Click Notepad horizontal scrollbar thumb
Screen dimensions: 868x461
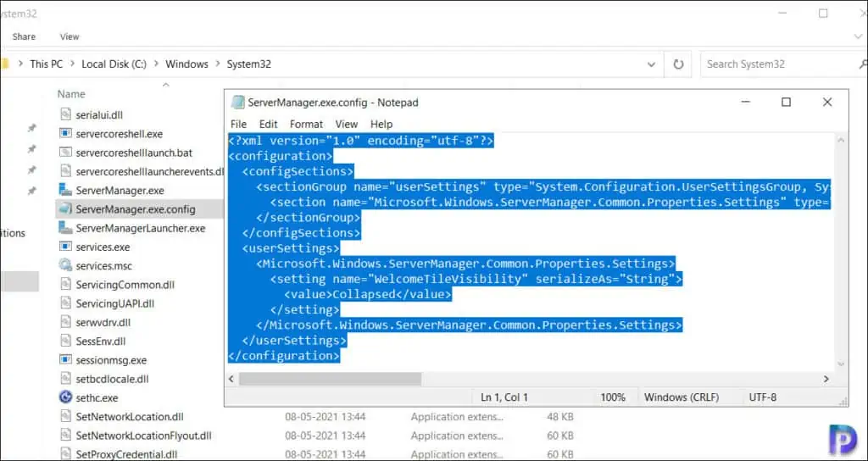pos(330,379)
